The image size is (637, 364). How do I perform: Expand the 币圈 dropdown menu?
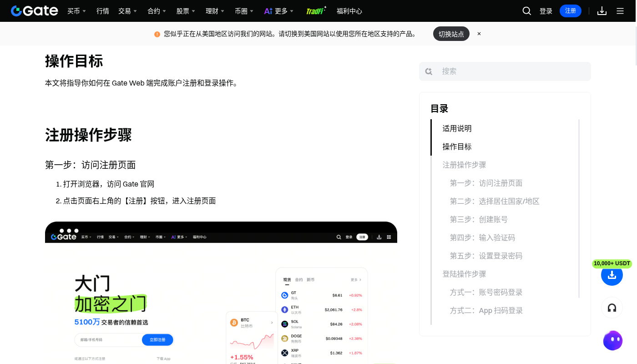click(244, 11)
